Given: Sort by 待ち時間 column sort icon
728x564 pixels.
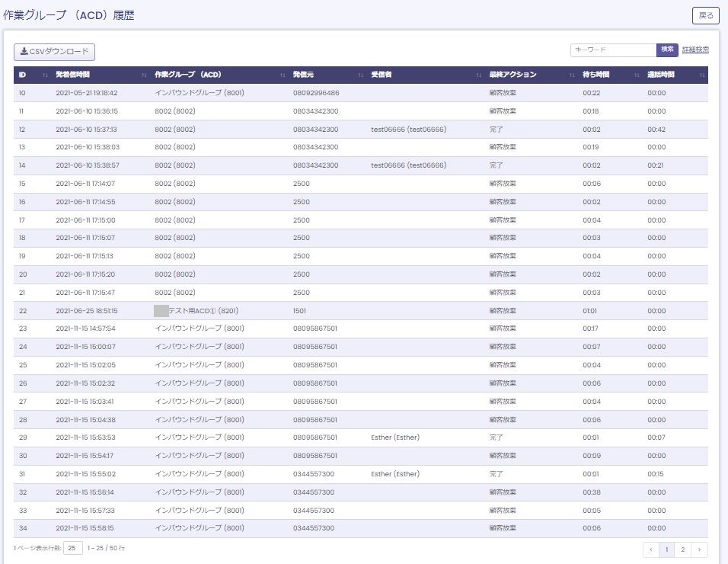Looking at the screenshot, I should pos(636,75).
